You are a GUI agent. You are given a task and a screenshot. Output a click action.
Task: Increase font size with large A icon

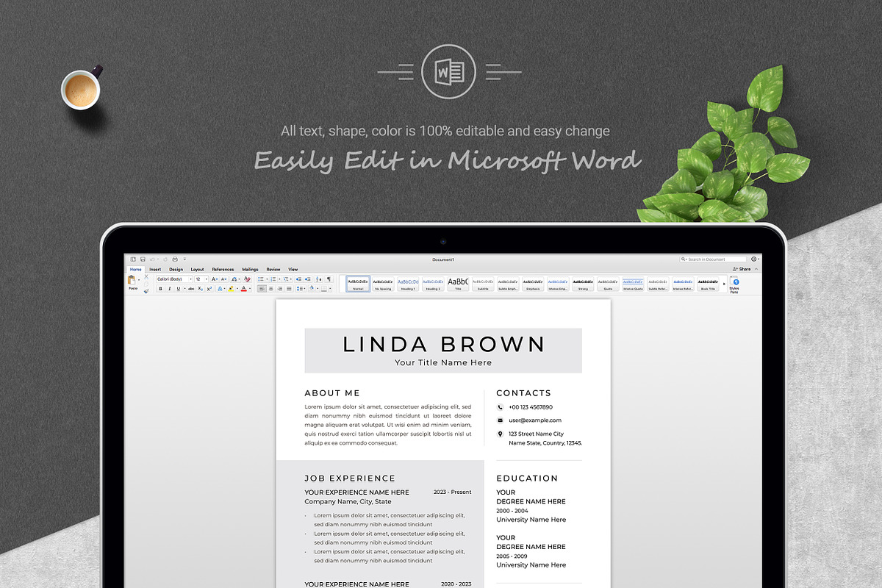215,279
